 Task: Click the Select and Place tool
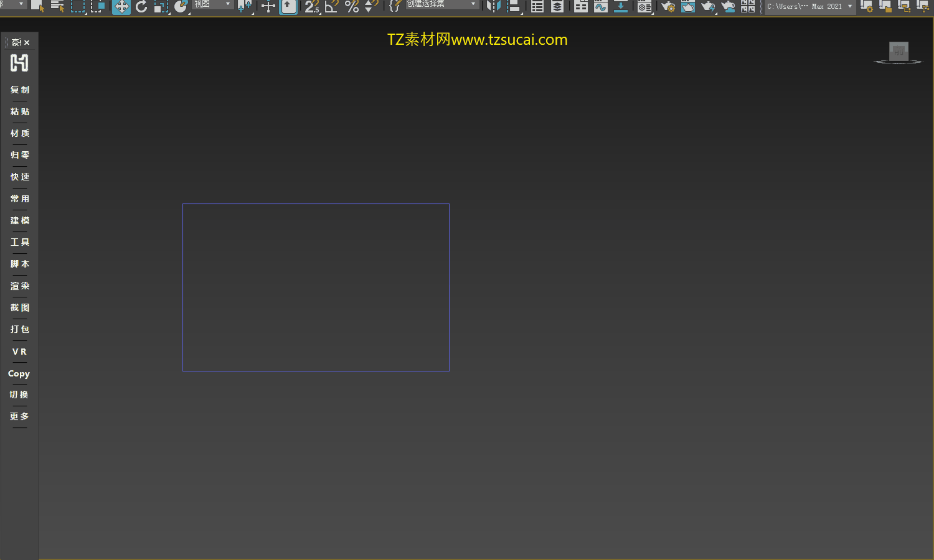181,6
